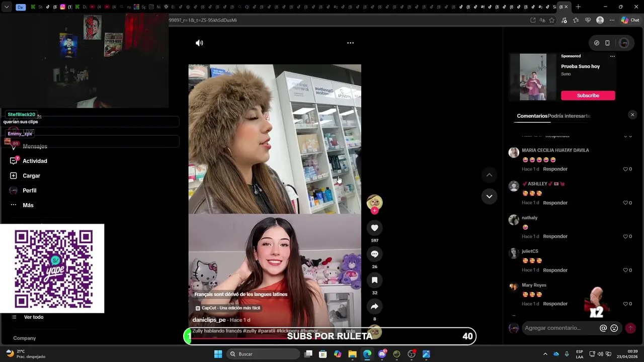Open the browser tab search dropdown

pos(7,7)
